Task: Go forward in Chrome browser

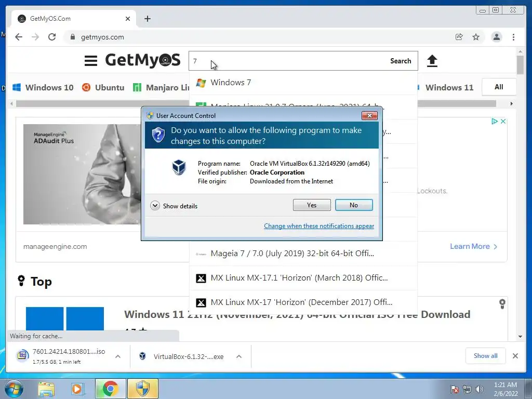Action: tap(35, 37)
